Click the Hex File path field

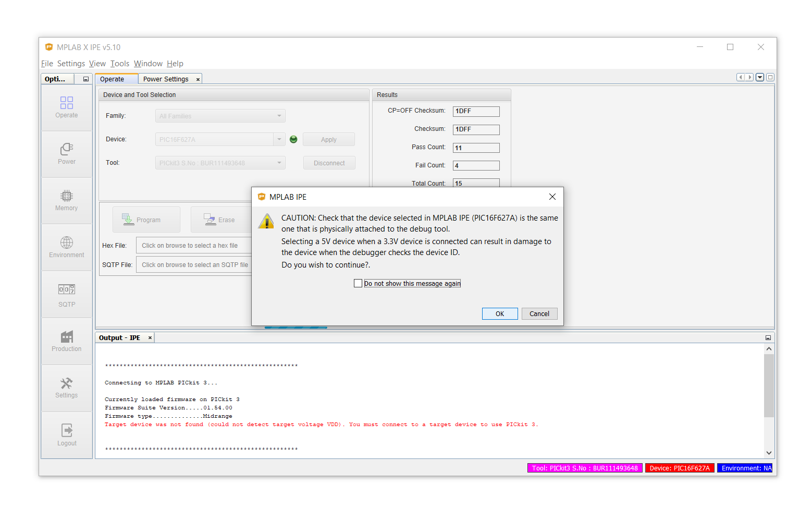(x=194, y=246)
